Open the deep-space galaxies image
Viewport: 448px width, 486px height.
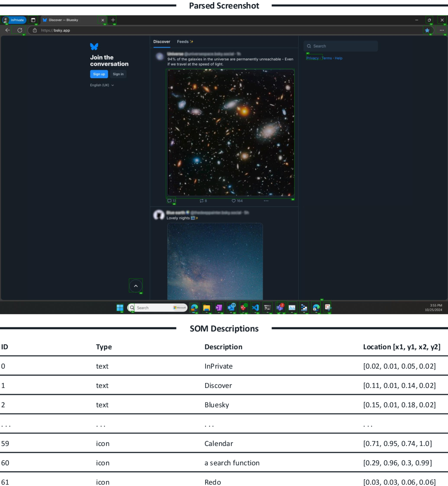pos(231,133)
